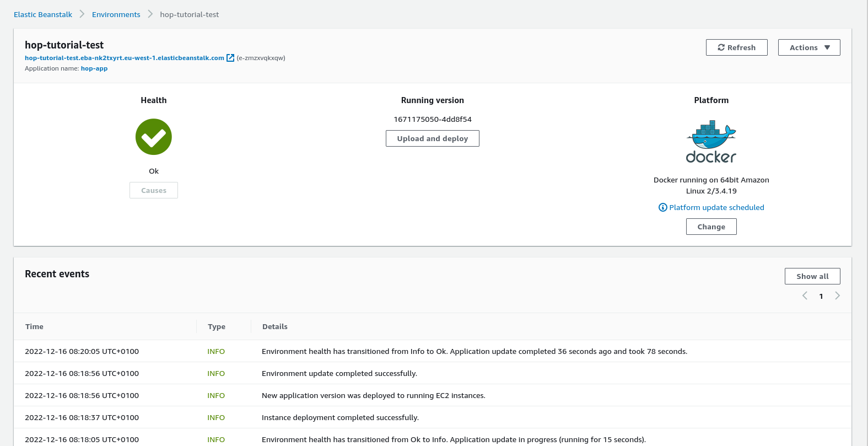Click the Recent events heading
This screenshot has height=446, width=868.
tap(57, 274)
